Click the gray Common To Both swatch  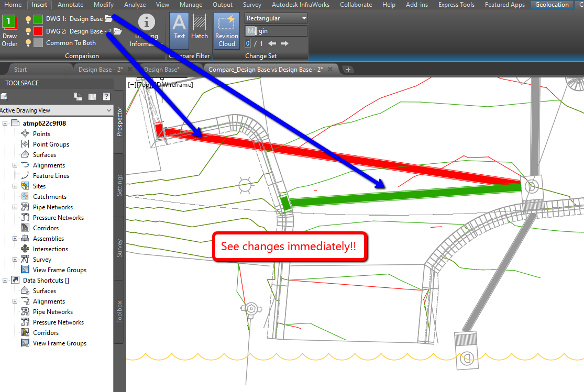point(38,42)
